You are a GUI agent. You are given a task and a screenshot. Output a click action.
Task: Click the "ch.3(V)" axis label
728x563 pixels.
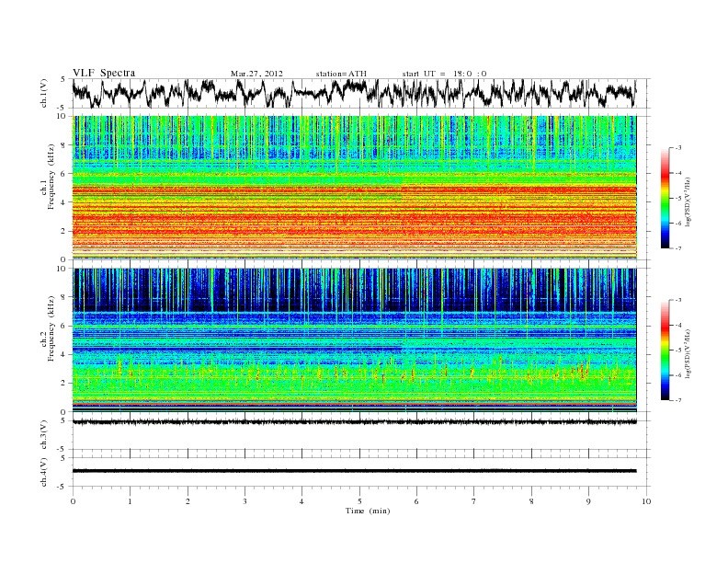coord(44,436)
